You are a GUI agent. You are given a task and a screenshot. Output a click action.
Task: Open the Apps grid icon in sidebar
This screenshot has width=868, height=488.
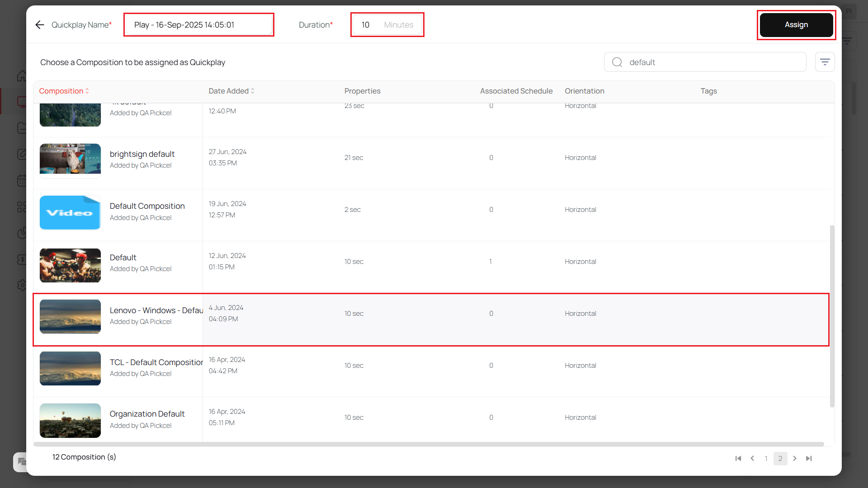point(22,207)
